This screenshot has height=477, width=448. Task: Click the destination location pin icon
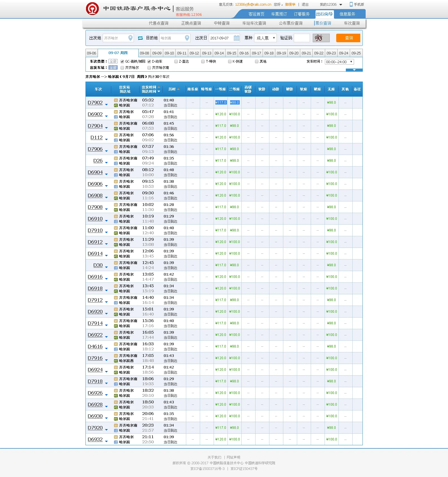(x=187, y=38)
